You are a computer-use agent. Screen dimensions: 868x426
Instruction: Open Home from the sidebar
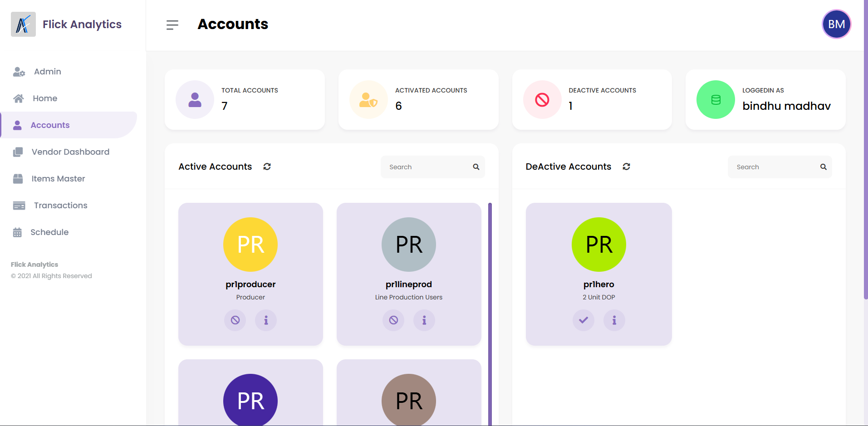pyautogui.click(x=44, y=98)
